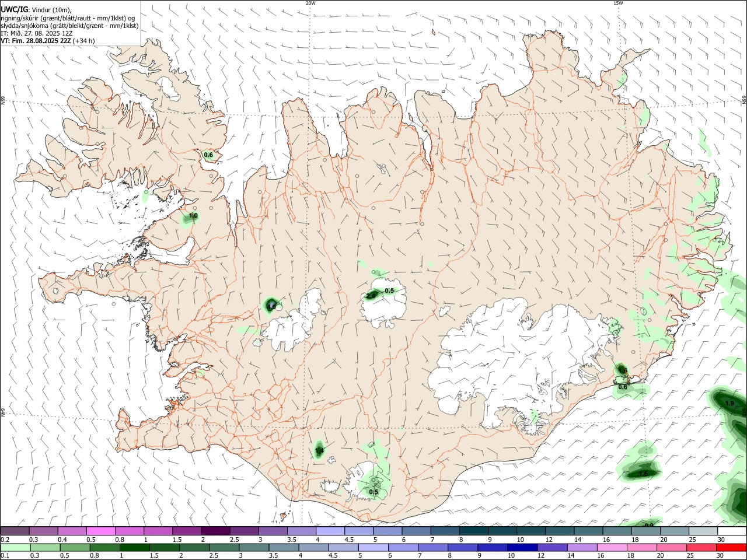Click the 'slydda/snjókoma' legend description line
This screenshot has width=747, height=560.
click(69, 26)
